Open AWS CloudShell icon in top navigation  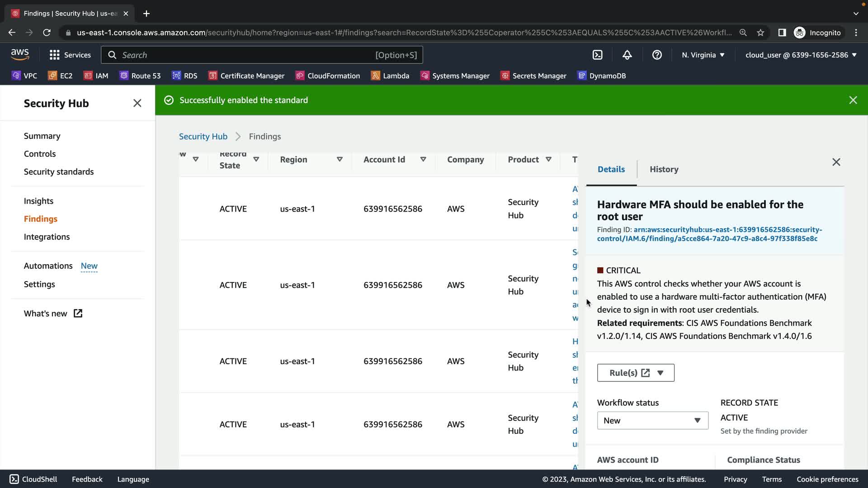(x=597, y=55)
